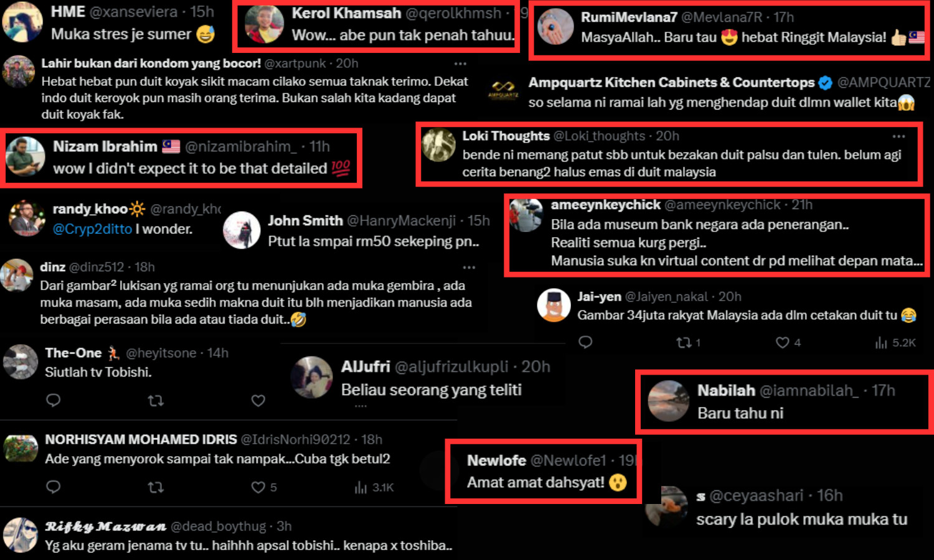934x560 pixels.
Task: Click reply icon under Jai-yen's tweet
Action: [585, 342]
